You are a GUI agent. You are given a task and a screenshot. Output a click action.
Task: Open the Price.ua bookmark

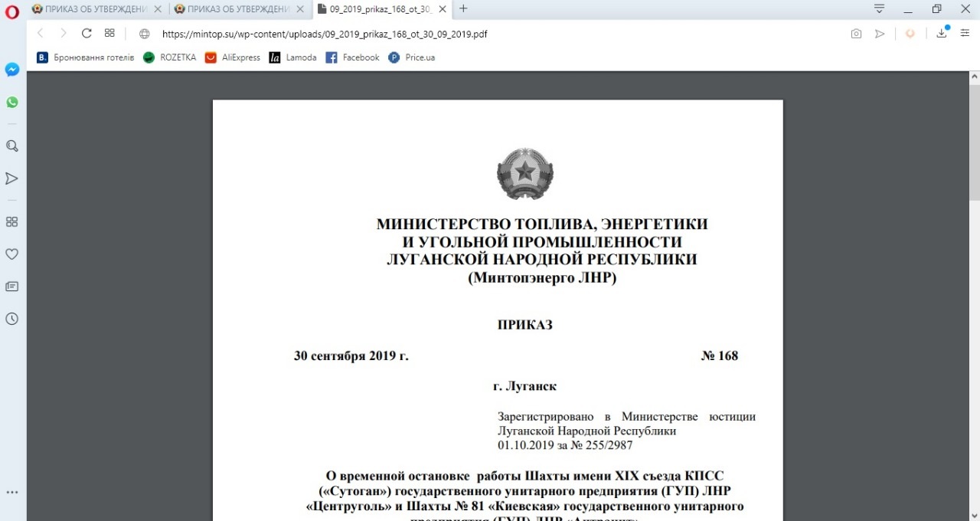pos(412,57)
